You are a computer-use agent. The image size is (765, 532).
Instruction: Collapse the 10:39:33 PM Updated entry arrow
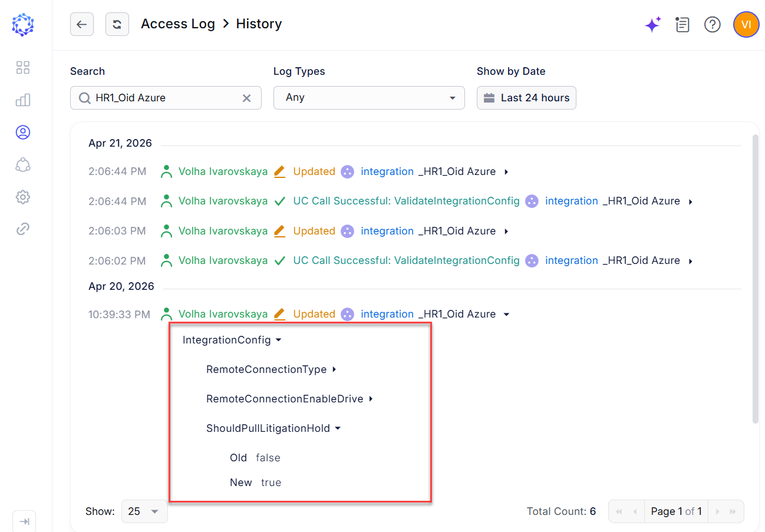[x=506, y=315]
